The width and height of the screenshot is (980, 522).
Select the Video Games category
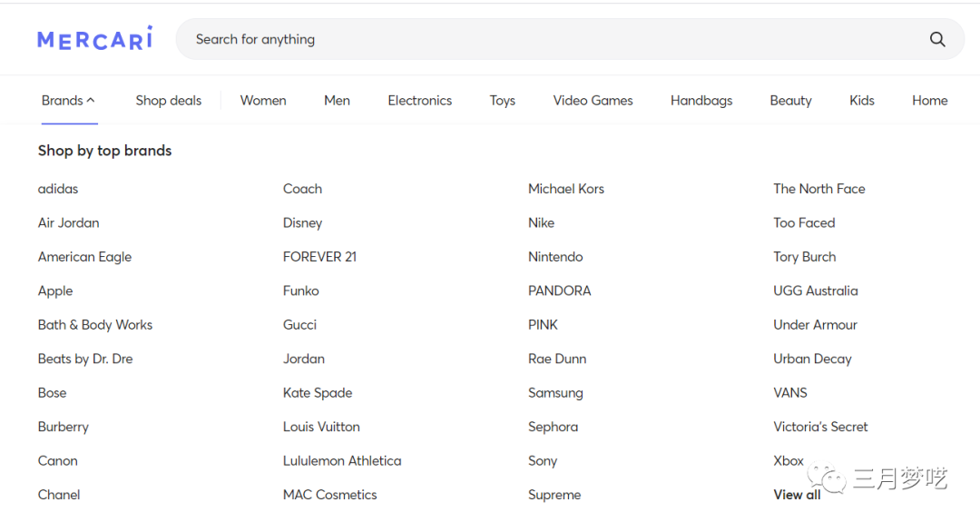pyautogui.click(x=593, y=101)
